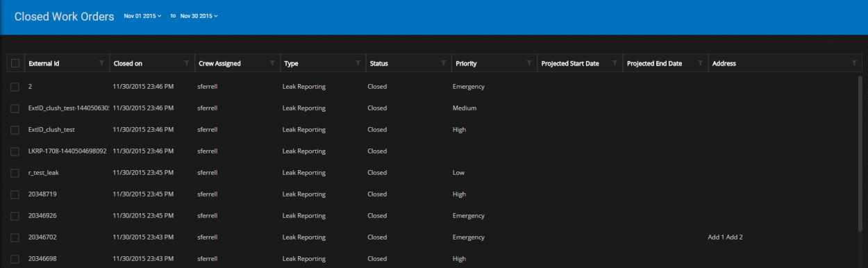Open the Nov 30 2015 end date dropdown
868x268 pixels.
tap(199, 16)
